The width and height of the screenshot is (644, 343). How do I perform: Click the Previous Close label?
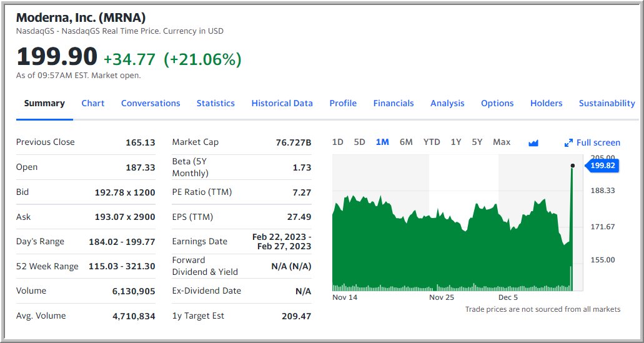[x=45, y=142]
